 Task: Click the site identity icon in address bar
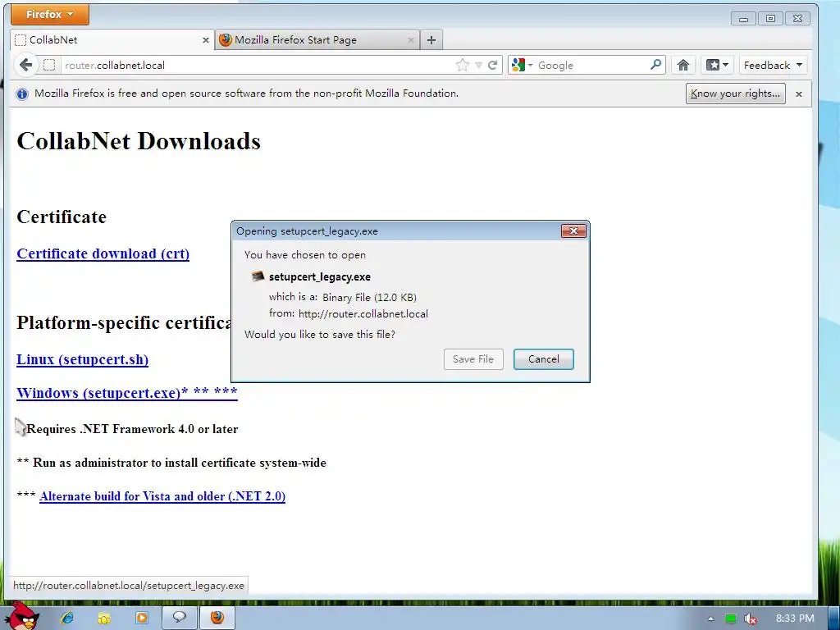click(x=49, y=66)
